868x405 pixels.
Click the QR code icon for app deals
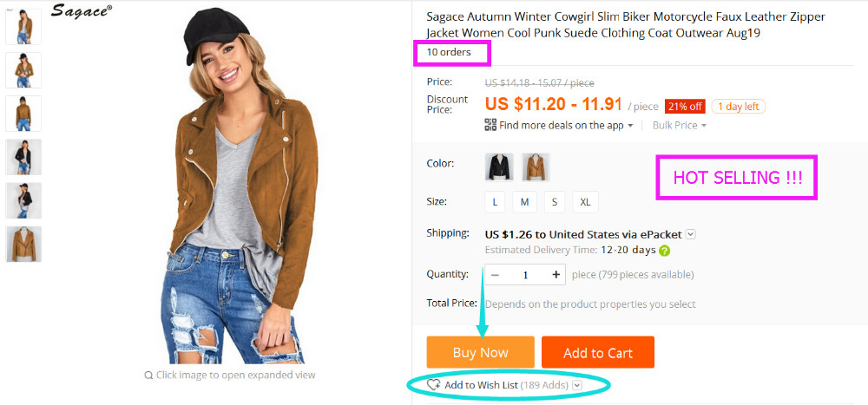(x=490, y=125)
